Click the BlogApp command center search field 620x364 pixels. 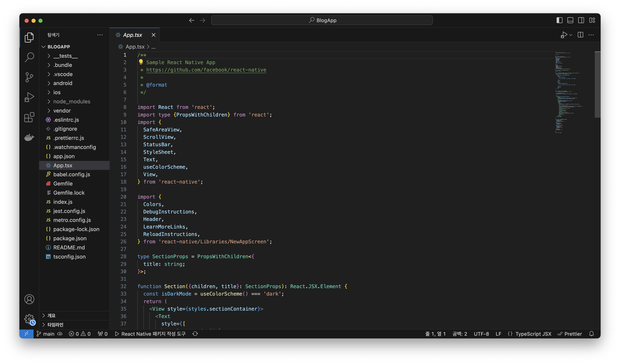point(322,20)
